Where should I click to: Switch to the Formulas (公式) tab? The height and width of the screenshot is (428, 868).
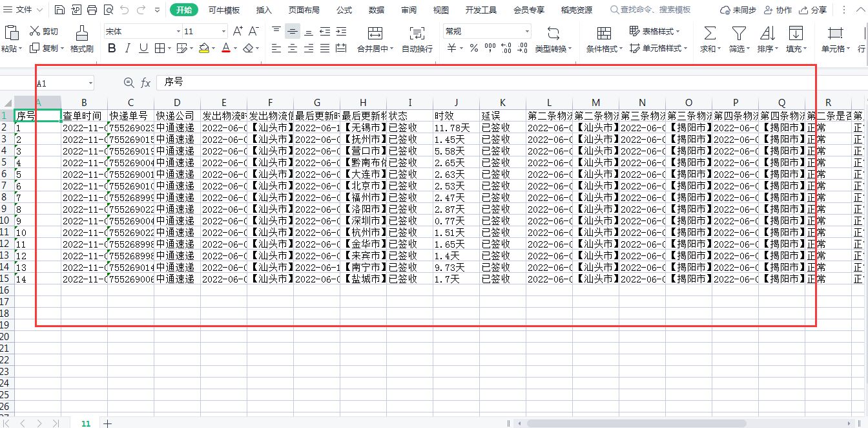tap(344, 10)
